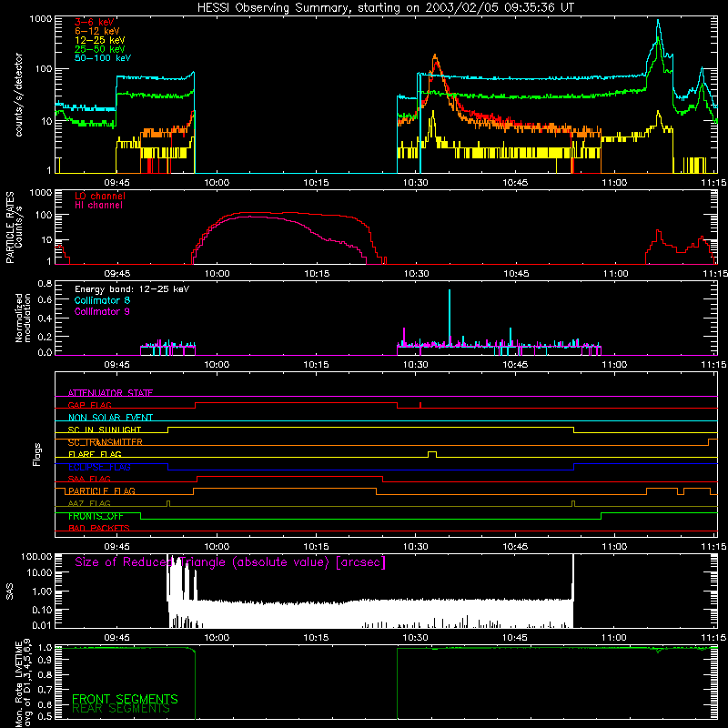Click the AAZ_FLAG label

click(x=89, y=503)
